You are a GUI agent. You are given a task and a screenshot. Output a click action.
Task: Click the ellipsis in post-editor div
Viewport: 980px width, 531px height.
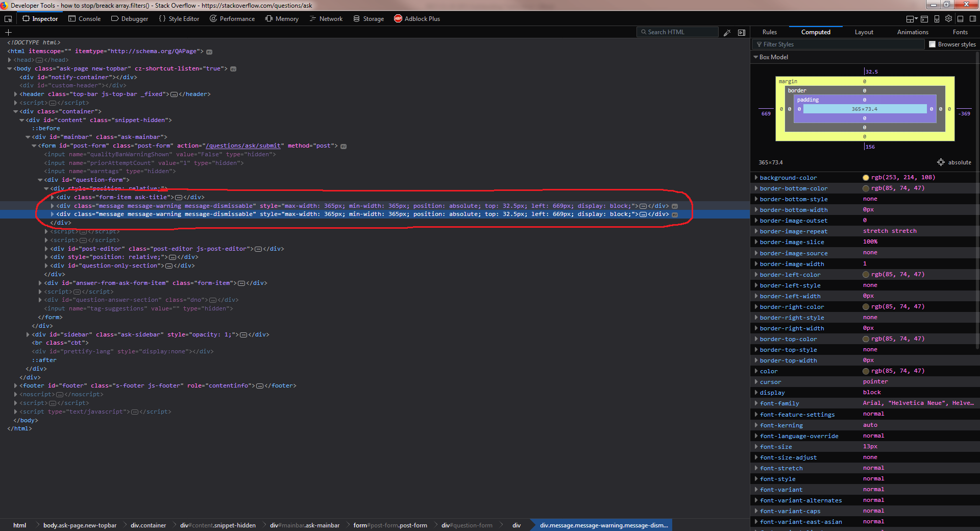pyautogui.click(x=258, y=249)
